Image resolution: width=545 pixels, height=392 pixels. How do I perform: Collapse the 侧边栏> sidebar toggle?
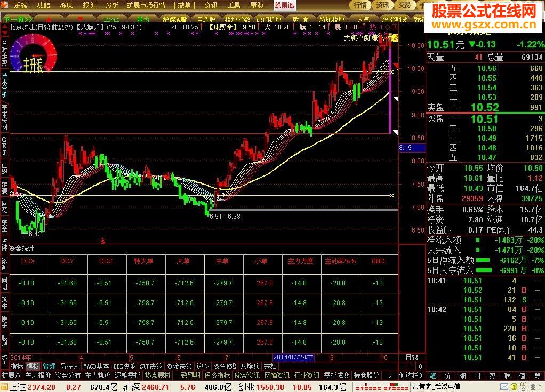pyautogui.click(x=411, y=375)
